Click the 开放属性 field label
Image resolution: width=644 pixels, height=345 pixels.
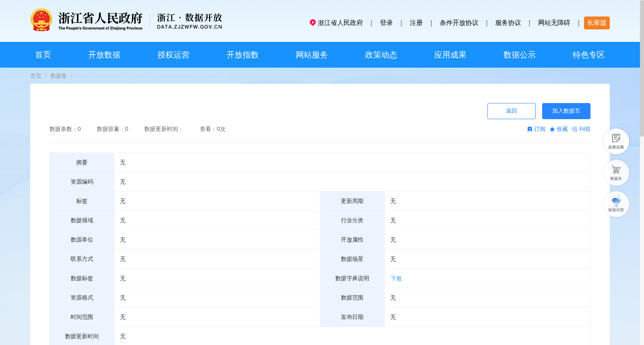pos(352,240)
